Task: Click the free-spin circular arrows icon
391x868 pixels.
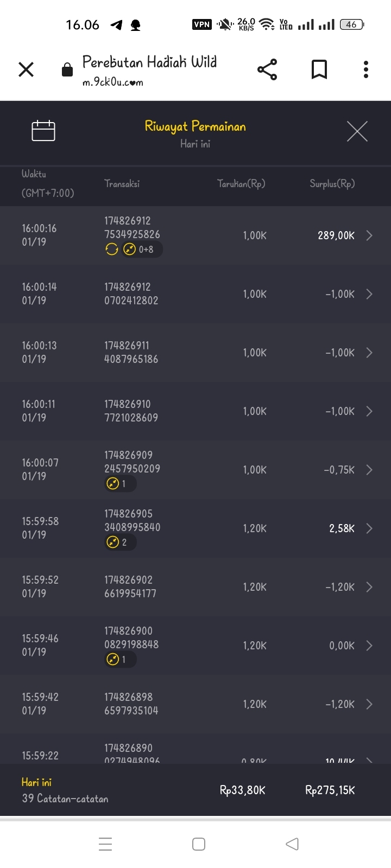Action: (112, 250)
